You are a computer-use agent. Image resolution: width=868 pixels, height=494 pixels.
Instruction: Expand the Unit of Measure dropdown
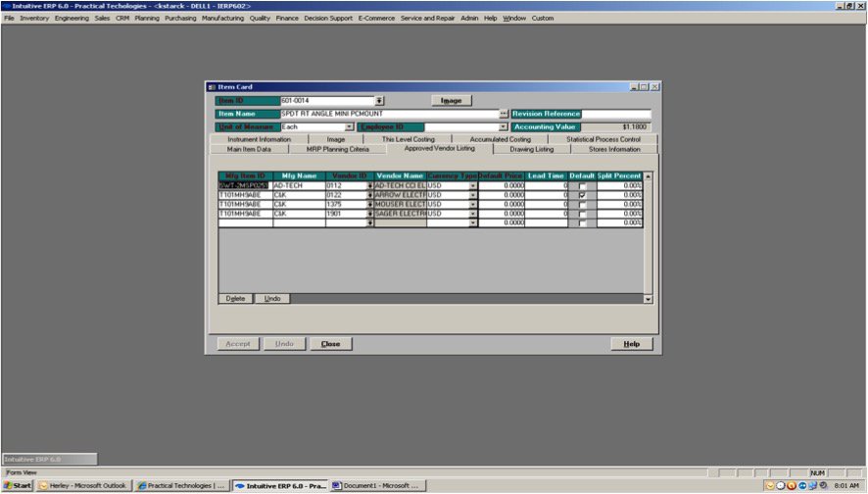click(x=350, y=126)
